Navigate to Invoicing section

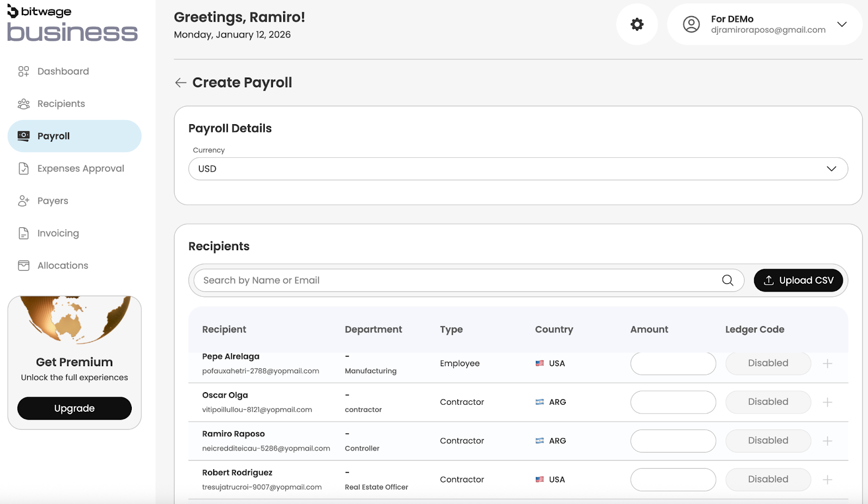[58, 233]
